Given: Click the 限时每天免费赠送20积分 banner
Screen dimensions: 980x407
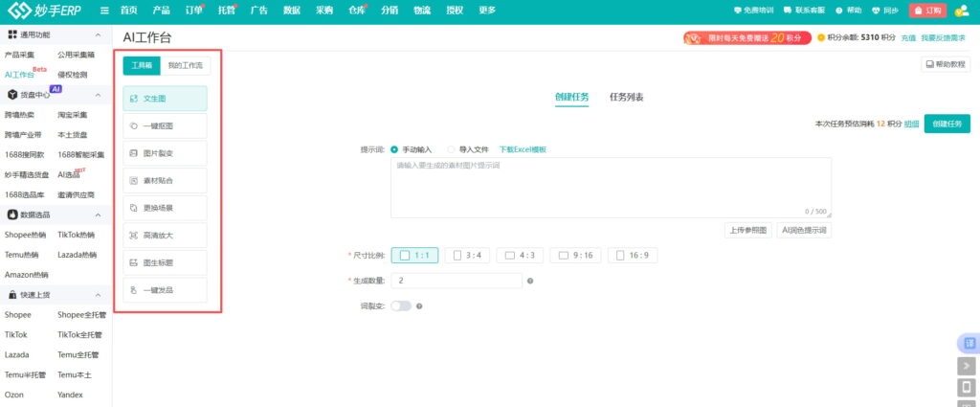Looking at the screenshot, I should point(746,38).
